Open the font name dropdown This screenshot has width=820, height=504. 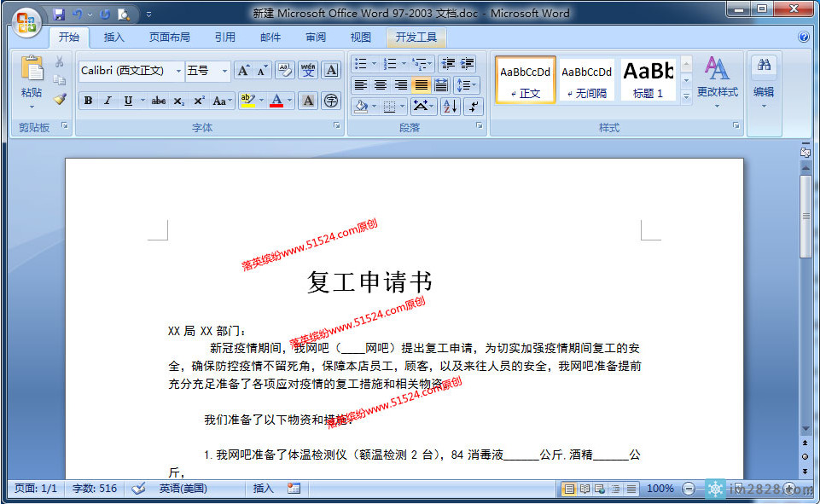tap(178, 71)
